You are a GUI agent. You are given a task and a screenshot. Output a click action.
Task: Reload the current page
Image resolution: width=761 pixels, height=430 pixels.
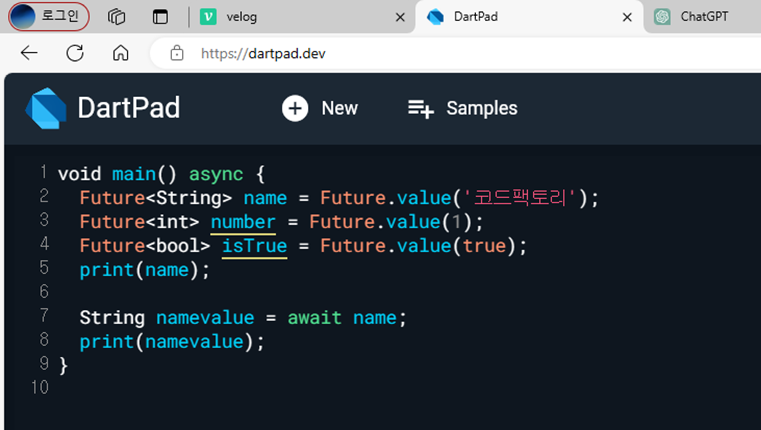coord(75,53)
